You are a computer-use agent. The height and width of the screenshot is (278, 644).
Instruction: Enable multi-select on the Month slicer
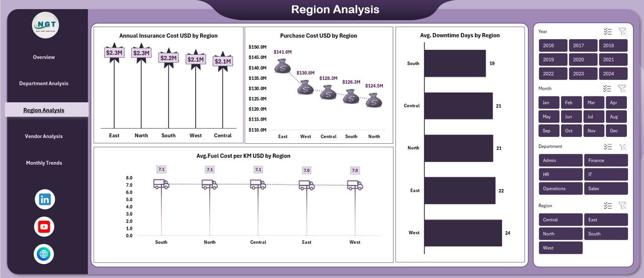point(608,88)
